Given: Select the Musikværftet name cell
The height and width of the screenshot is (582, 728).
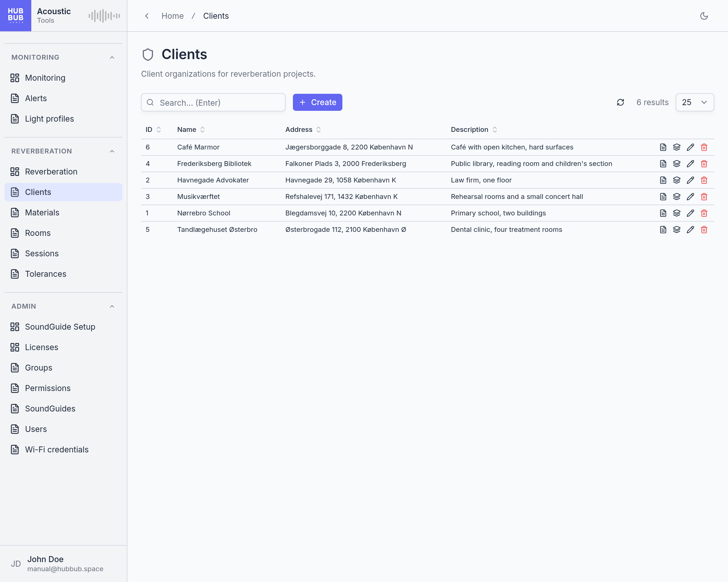Looking at the screenshot, I should (198, 197).
